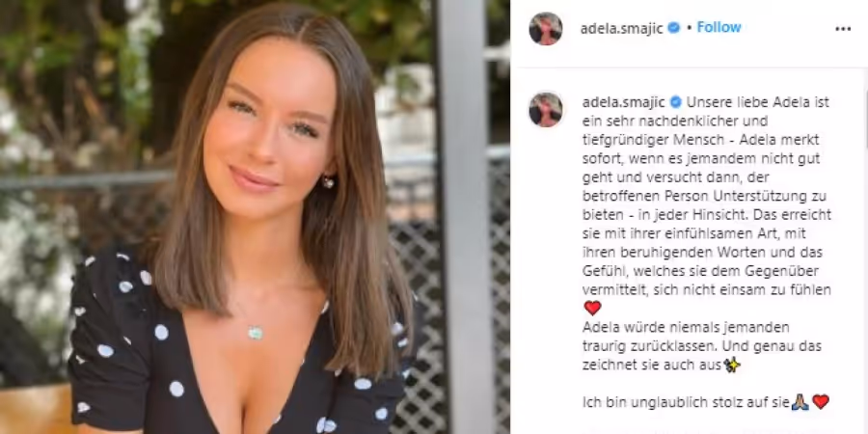Click the pendant necklace in the photo
This screenshot has width=868, height=434.
coord(256,332)
